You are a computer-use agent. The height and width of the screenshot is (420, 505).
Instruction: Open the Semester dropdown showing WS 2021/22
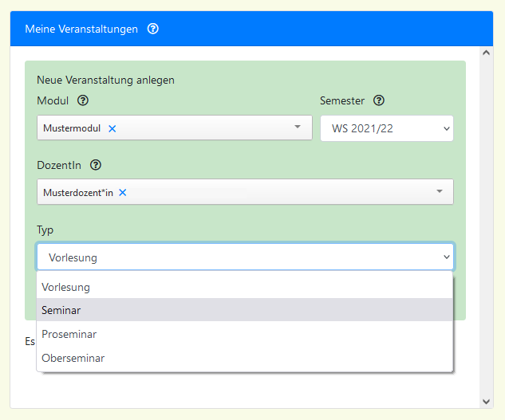tap(386, 128)
